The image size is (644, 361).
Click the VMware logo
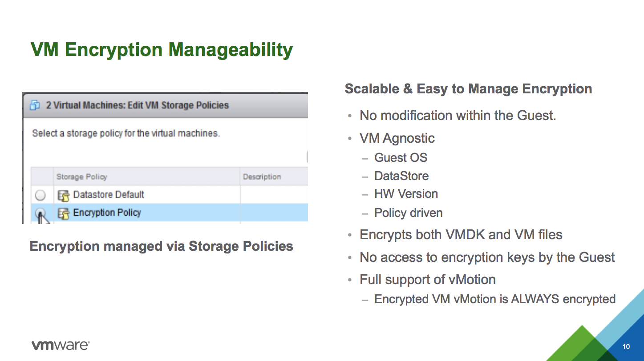[x=61, y=345]
